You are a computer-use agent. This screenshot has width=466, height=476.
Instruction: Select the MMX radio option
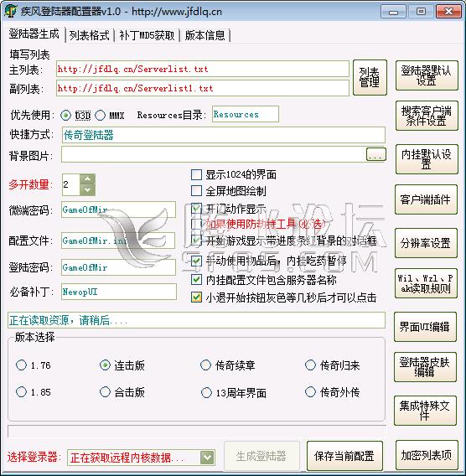[101, 116]
